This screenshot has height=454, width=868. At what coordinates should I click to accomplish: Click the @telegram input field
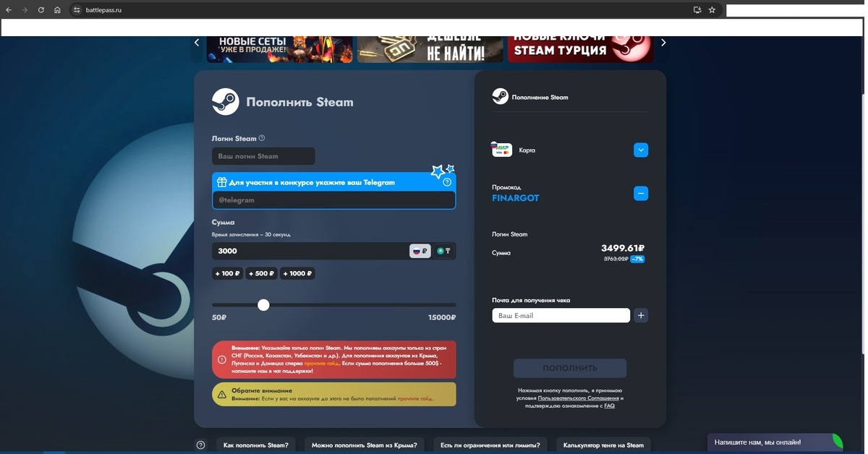pyautogui.click(x=333, y=200)
